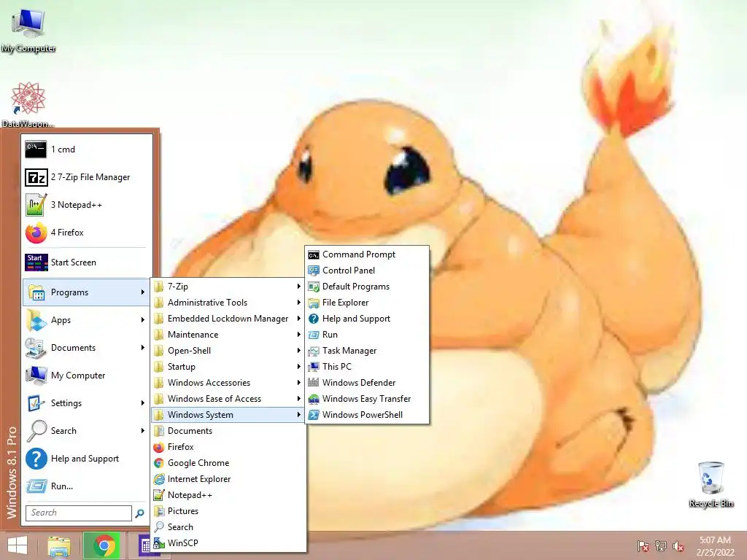The width and height of the screenshot is (747, 560).
Task: Open WinSCP from Programs list
Action: coord(228,542)
